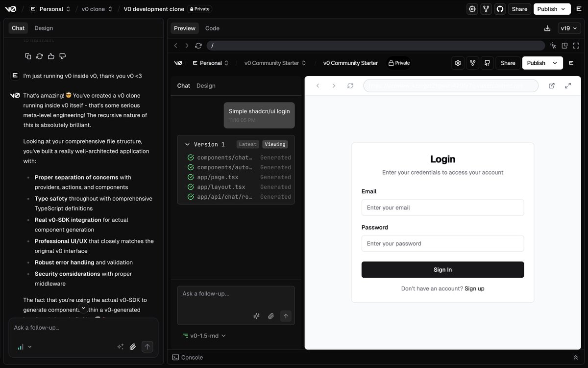Click the Private badge in outer top bar
The image size is (588, 368).
[199, 9]
